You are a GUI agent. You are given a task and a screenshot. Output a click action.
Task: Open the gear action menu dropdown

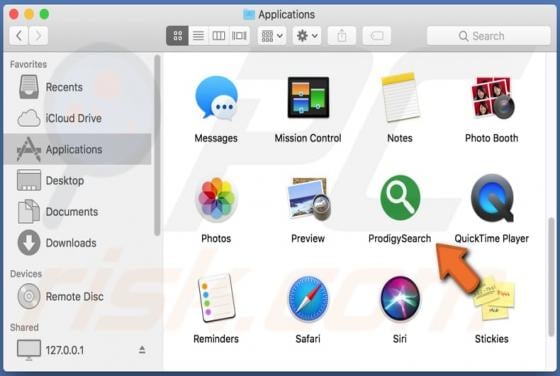click(307, 36)
